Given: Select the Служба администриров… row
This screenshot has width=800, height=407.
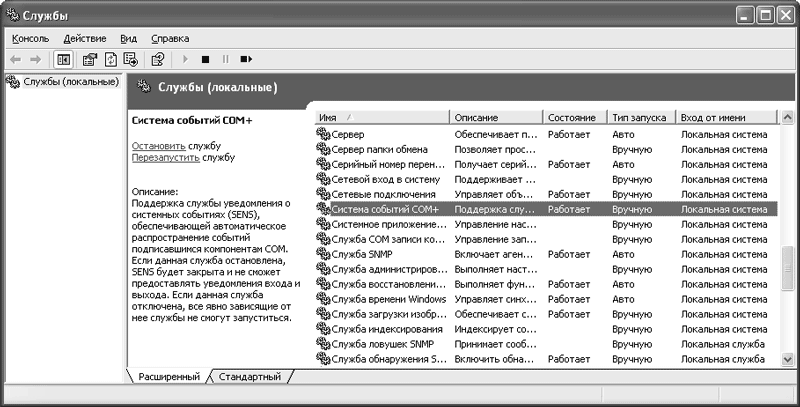Looking at the screenshot, I should [546, 269].
